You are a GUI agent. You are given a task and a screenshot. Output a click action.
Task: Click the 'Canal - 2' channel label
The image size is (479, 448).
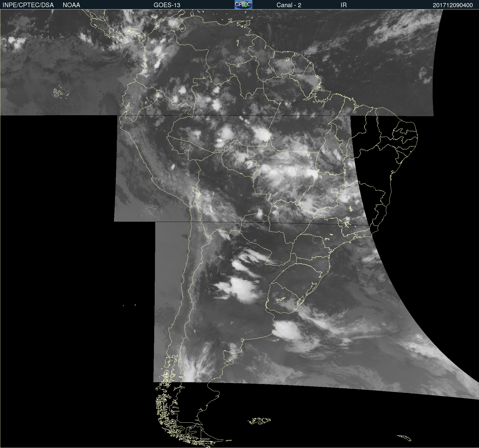(289, 5)
